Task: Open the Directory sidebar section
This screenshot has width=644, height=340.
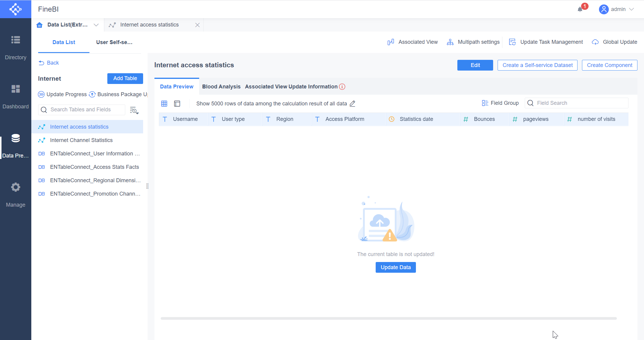Action: [x=16, y=48]
